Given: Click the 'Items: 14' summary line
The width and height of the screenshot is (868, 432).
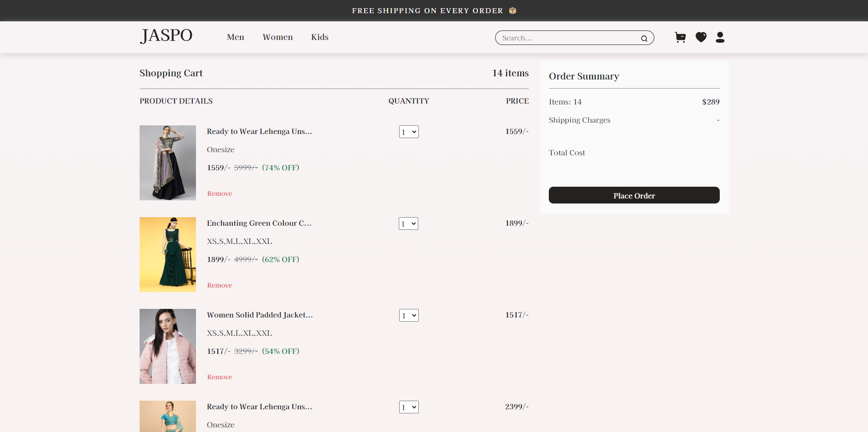Looking at the screenshot, I should [x=565, y=102].
